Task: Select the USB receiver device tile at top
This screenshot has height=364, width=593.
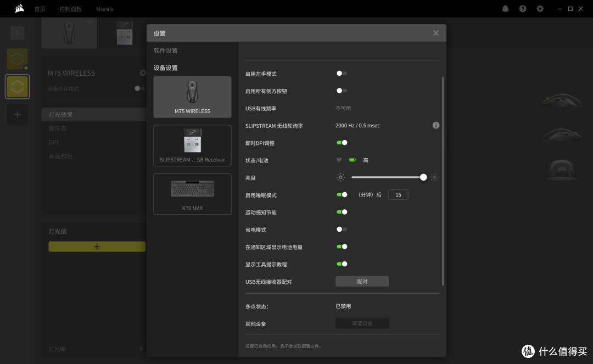Action: (x=125, y=33)
